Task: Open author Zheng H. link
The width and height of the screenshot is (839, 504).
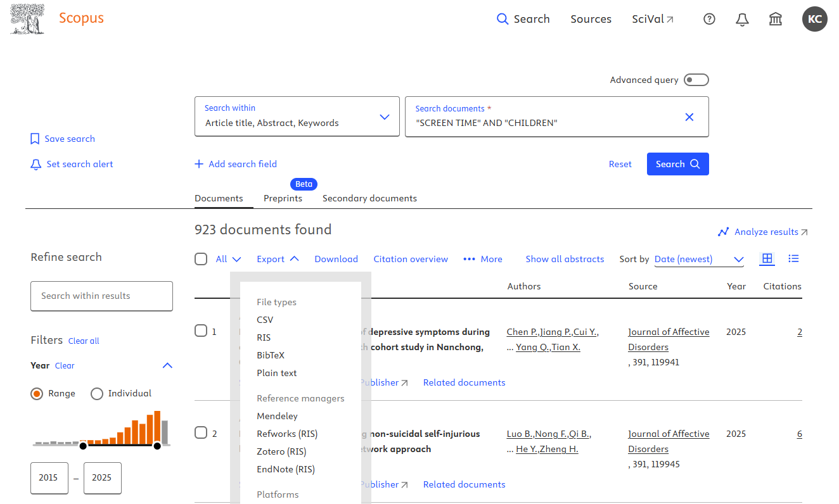Action: click(x=559, y=449)
